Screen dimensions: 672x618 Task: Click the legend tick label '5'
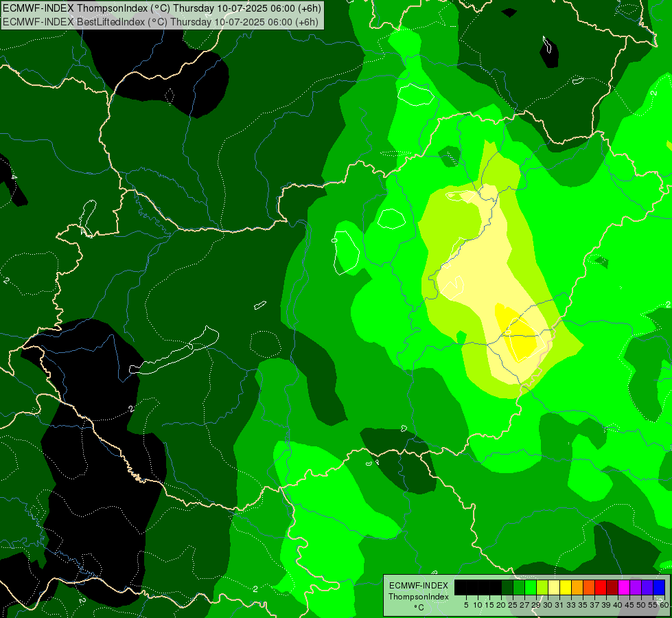466,605
